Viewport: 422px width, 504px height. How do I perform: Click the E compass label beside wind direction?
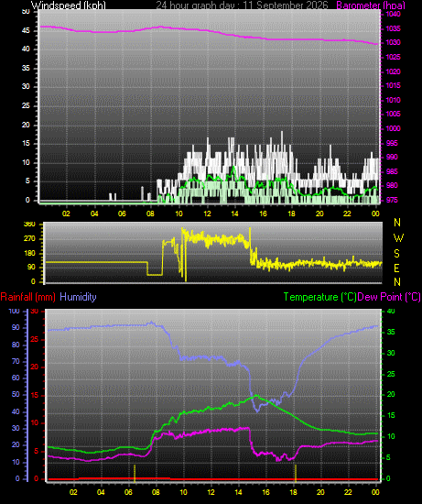[x=396, y=268]
